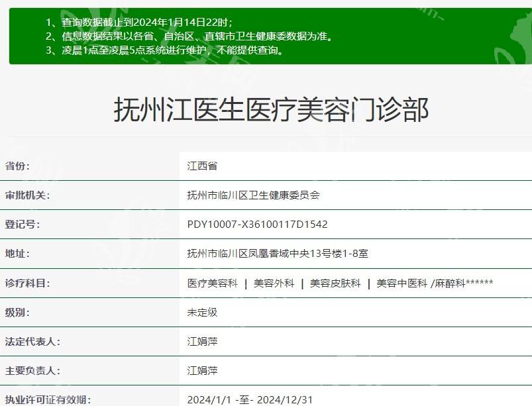The width and height of the screenshot is (532, 406).
Task: Click the 级别 label
Action: (x=17, y=313)
